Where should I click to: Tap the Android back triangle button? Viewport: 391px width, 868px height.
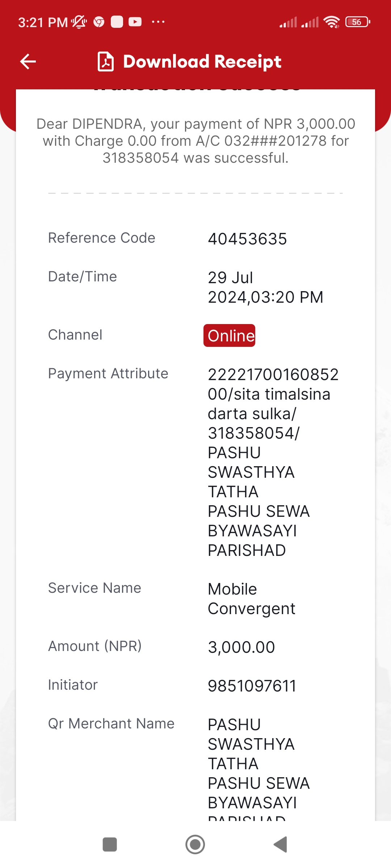(x=280, y=844)
